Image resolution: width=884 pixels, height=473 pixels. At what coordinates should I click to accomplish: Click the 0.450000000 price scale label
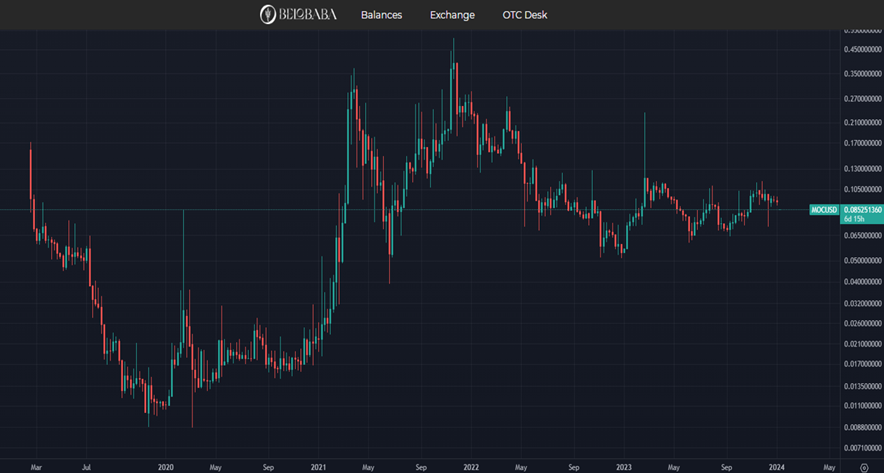[862, 49]
